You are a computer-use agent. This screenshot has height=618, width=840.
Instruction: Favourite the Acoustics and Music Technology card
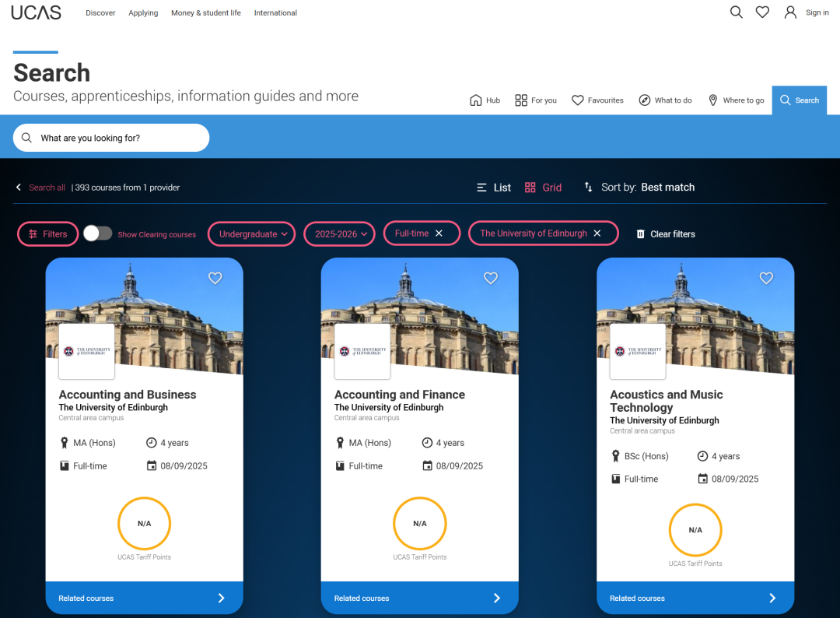pos(766,278)
